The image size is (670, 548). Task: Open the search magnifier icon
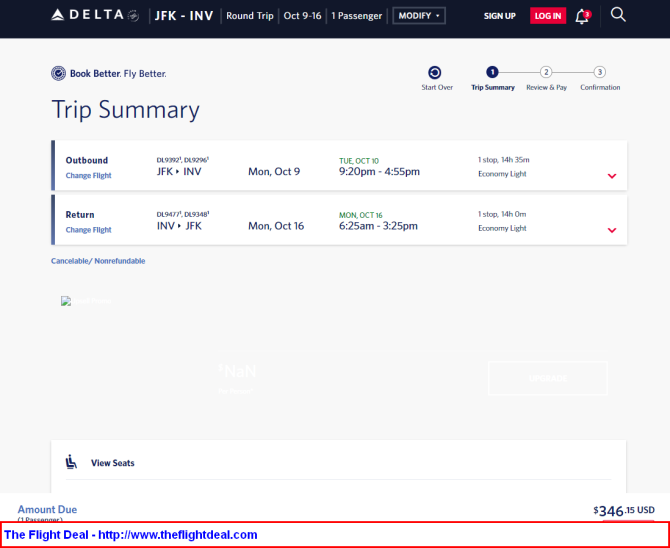[618, 15]
